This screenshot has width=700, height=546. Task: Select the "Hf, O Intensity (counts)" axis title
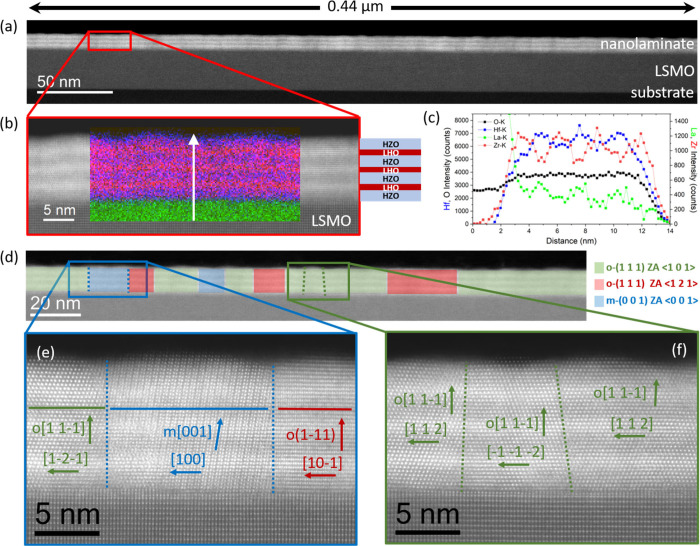coord(447,169)
